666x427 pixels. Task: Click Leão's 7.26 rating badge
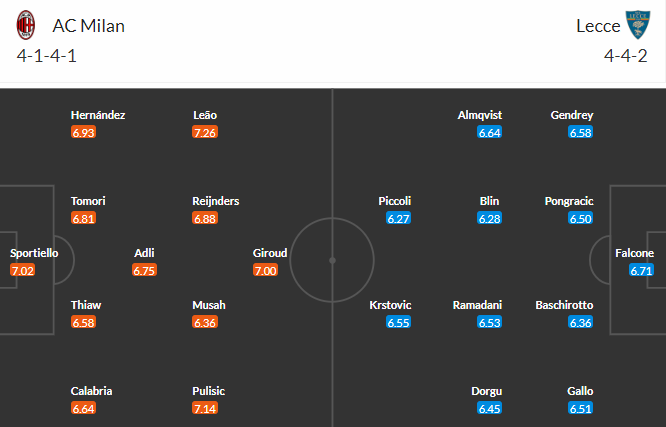(x=205, y=132)
